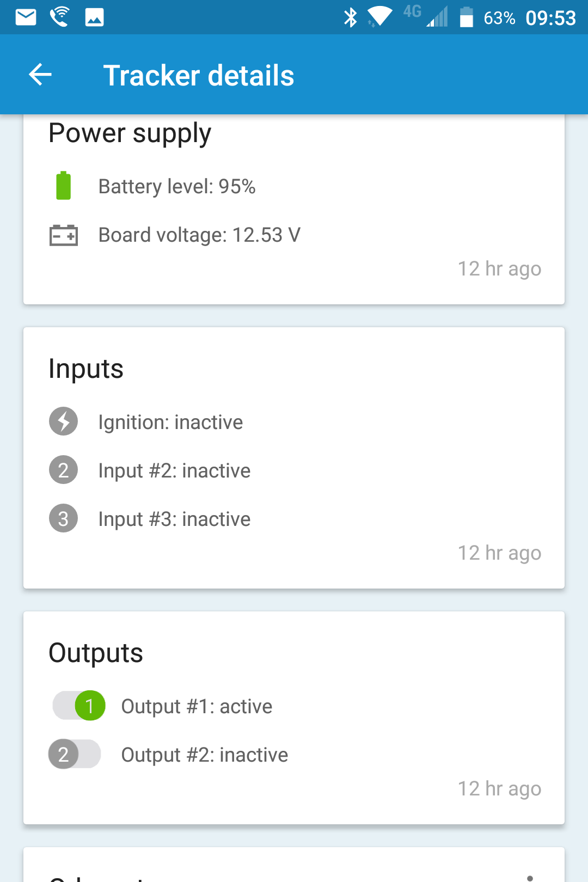Tap the Outputs card heading
The width and height of the screenshot is (588, 882).
[96, 653]
